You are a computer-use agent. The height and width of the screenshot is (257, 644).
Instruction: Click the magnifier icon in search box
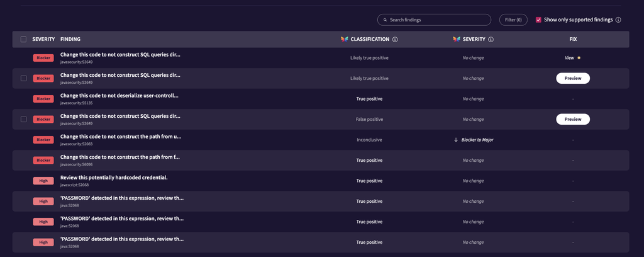pos(385,20)
